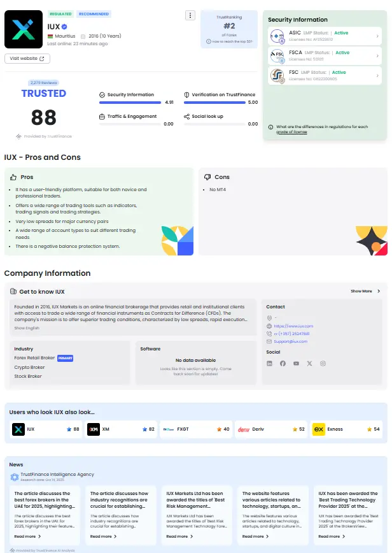Click the FSCA regulator logo
The image size is (392, 553).
277,55
